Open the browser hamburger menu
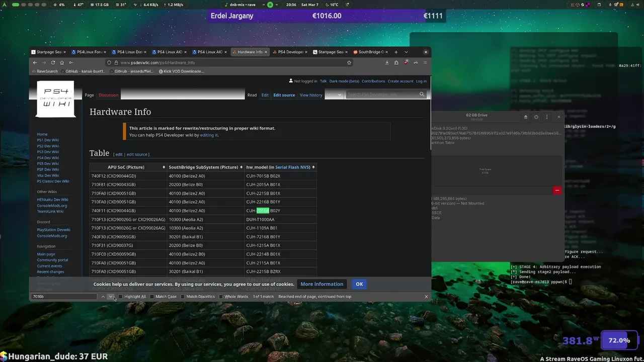The image size is (644, 362). tap(425, 62)
